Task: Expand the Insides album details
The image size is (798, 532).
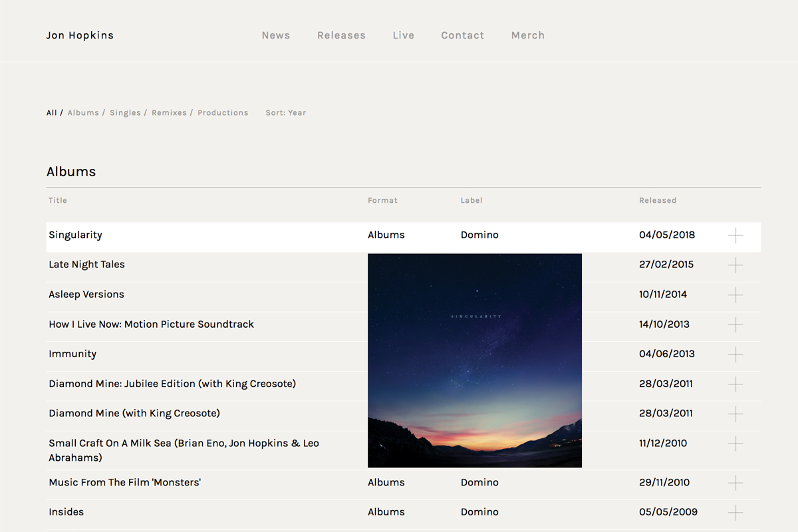Action: point(735,513)
